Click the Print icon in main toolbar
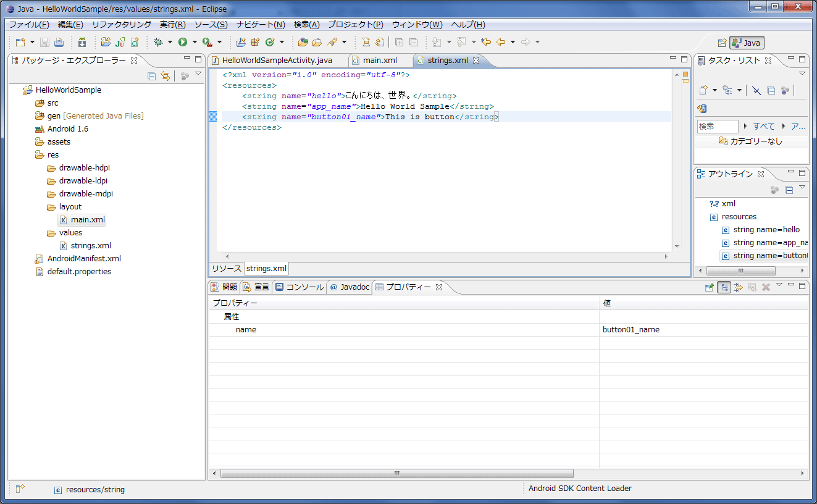This screenshot has width=817, height=504. [x=59, y=42]
